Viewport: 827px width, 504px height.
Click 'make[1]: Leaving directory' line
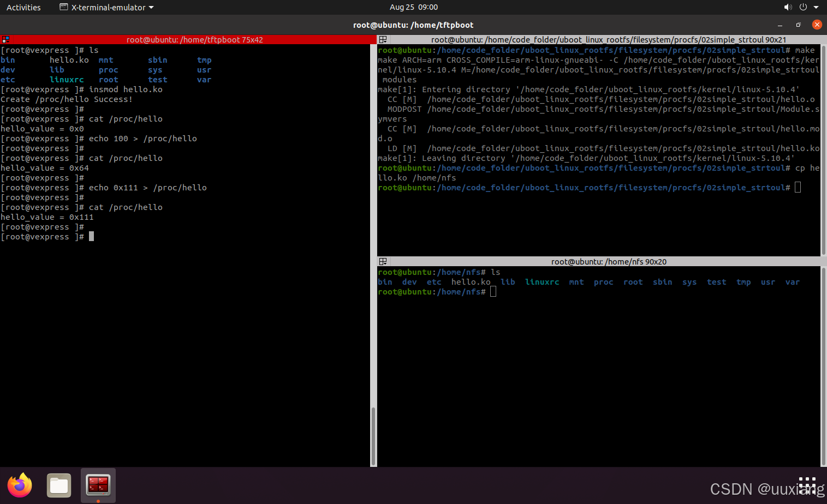[586, 158]
